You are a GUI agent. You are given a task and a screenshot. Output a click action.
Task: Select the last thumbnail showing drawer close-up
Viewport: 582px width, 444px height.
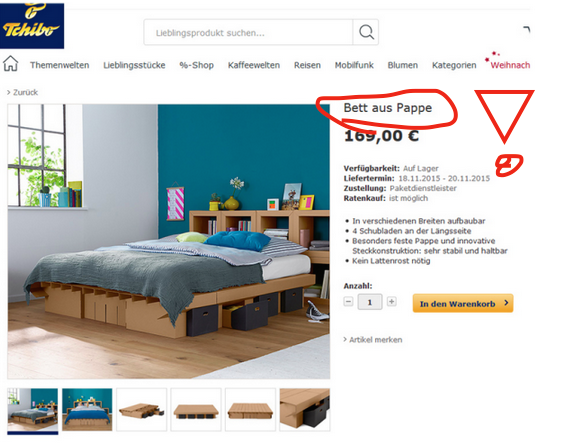click(x=305, y=409)
